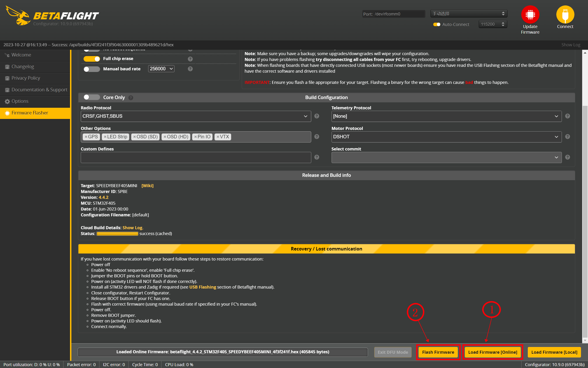Open help for Telemetry Protocol
This screenshot has height=368, width=588.
tap(567, 116)
